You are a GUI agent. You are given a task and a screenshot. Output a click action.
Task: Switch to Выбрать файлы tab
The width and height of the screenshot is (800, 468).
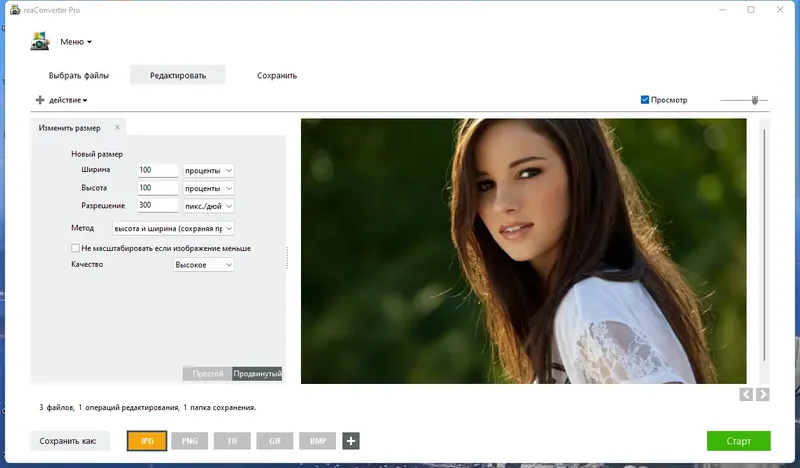(x=79, y=76)
